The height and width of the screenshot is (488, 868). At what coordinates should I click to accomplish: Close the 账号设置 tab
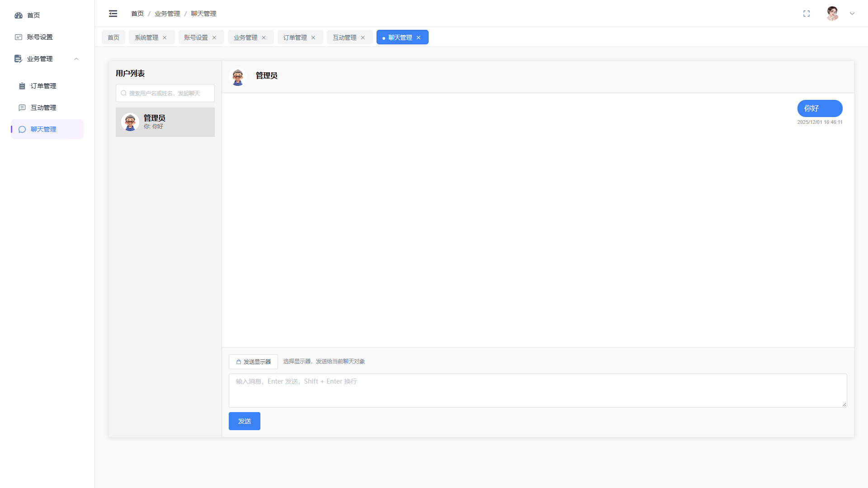point(214,38)
